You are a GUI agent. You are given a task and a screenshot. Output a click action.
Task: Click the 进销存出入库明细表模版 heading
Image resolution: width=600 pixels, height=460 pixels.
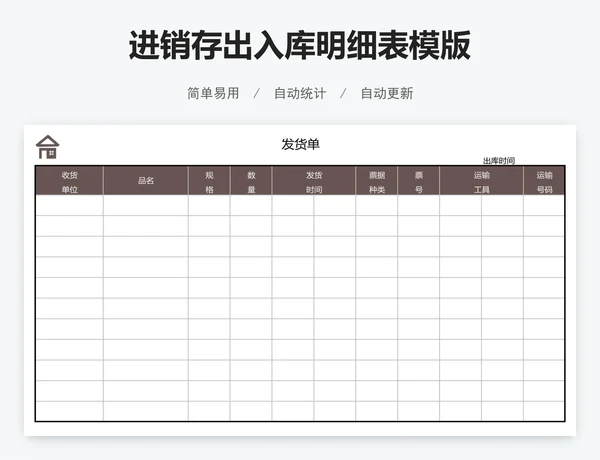300,45
